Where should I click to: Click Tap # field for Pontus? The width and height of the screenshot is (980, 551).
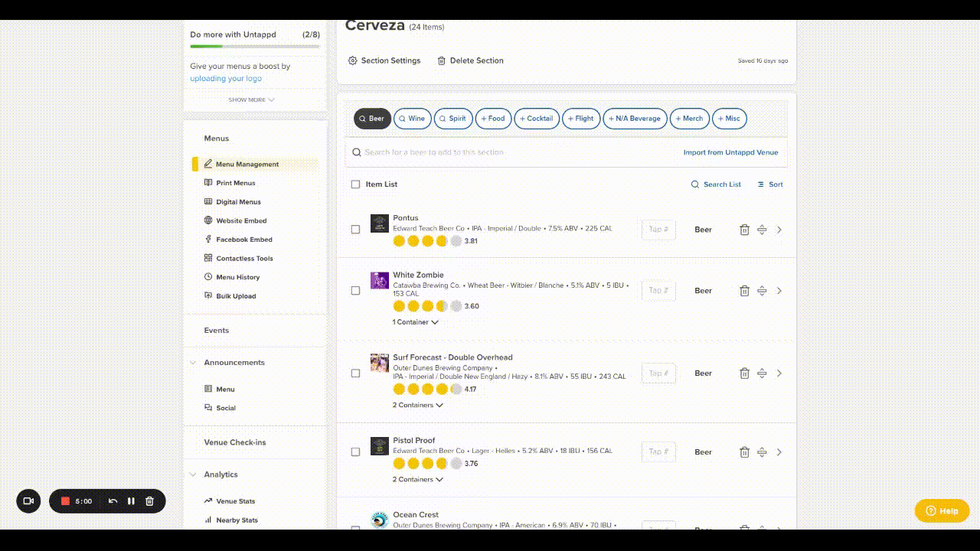pos(658,230)
